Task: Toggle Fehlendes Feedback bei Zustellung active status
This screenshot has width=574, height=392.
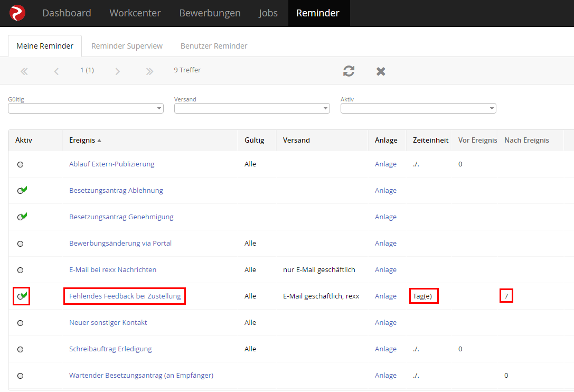Action: (x=22, y=296)
